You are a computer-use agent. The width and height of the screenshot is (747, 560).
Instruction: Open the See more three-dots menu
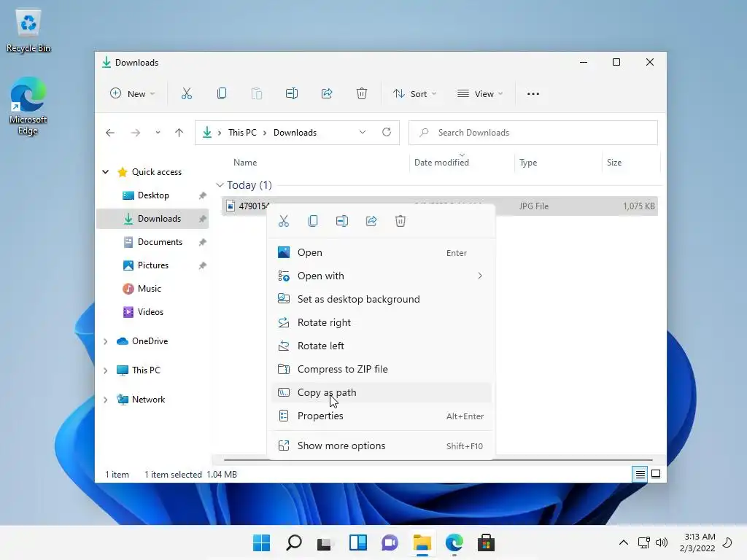tap(533, 94)
